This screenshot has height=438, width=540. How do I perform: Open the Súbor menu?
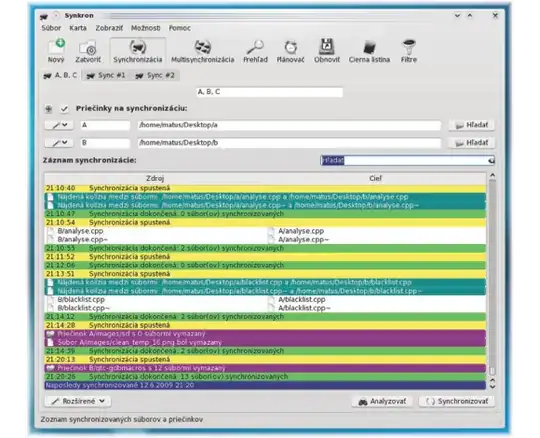click(51, 28)
